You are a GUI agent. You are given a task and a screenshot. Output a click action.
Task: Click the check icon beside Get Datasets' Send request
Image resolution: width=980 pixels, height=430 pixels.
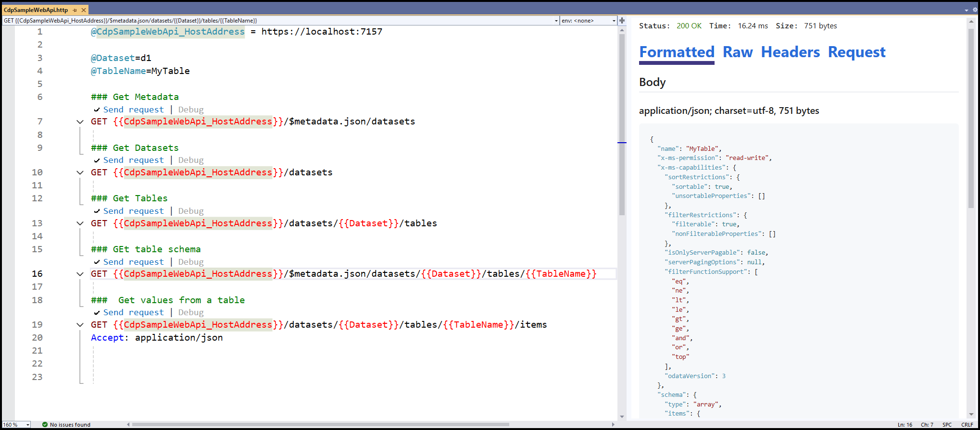tap(97, 160)
